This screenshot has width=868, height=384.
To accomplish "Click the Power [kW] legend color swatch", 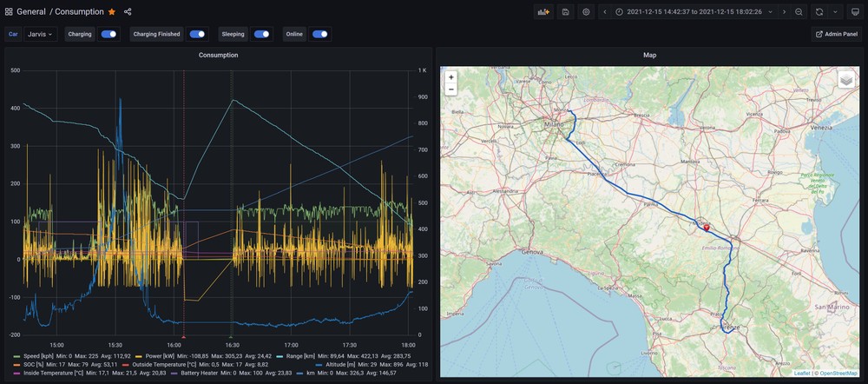I will [137, 355].
